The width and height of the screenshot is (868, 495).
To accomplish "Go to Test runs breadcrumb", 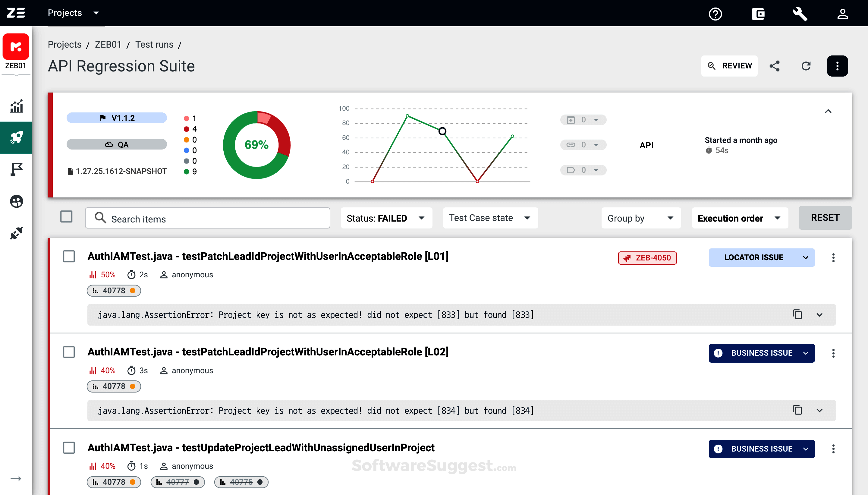I will tap(154, 45).
